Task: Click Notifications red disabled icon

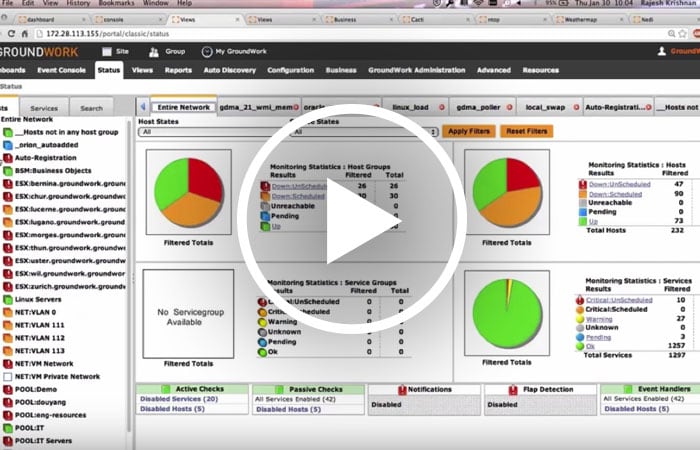Action: click(402, 390)
